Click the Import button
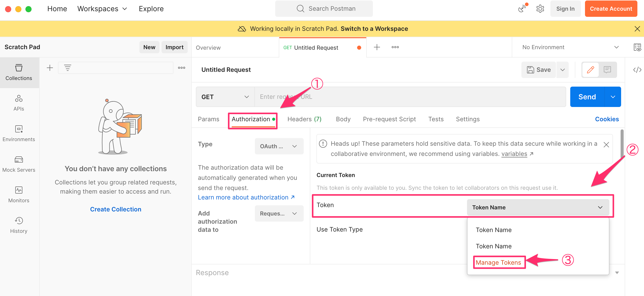The image size is (644, 296). pos(174,47)
